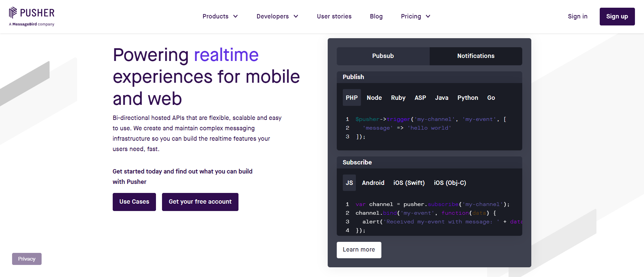Click the word 'realtime' in heading

point(226,55)
